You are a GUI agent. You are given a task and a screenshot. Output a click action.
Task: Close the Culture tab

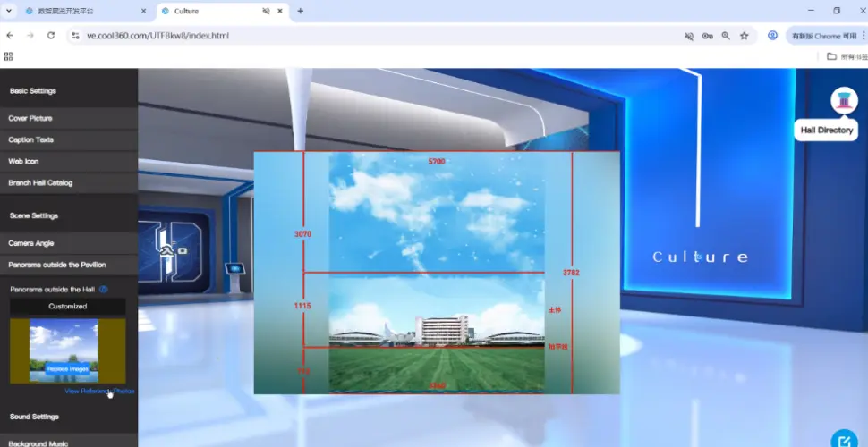(279, 11)
